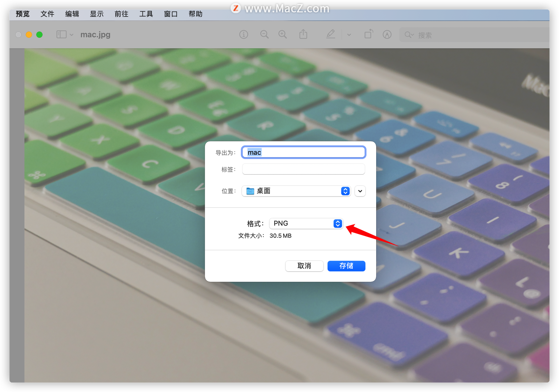559x392 pixels.
Task: Expand the sidebar view options chevron
Action: click(x=71, y=35)
